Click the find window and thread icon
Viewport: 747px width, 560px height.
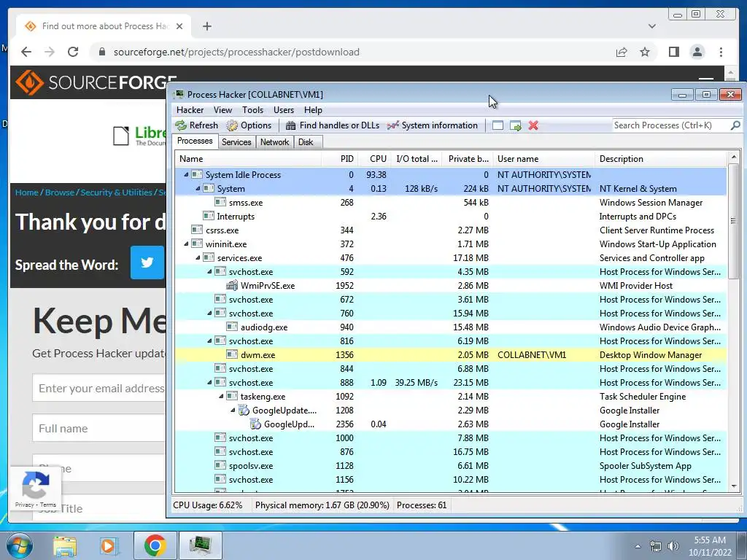(x=516, y=125)
